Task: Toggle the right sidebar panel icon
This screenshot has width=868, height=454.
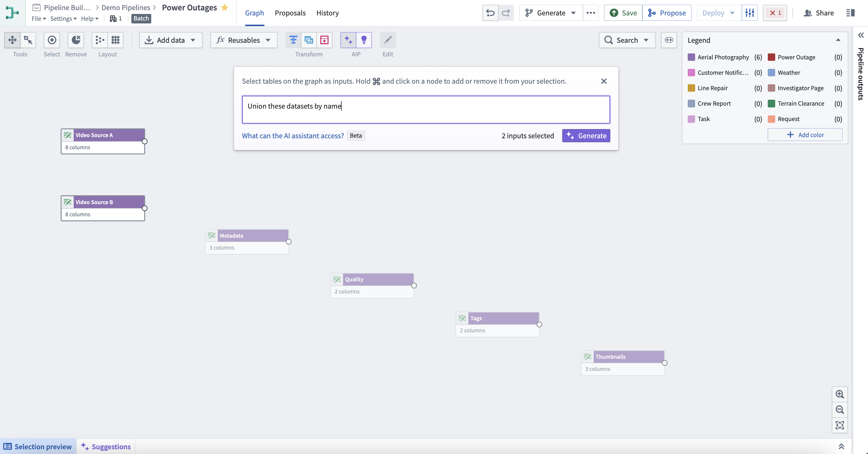Action: [851, 13]
